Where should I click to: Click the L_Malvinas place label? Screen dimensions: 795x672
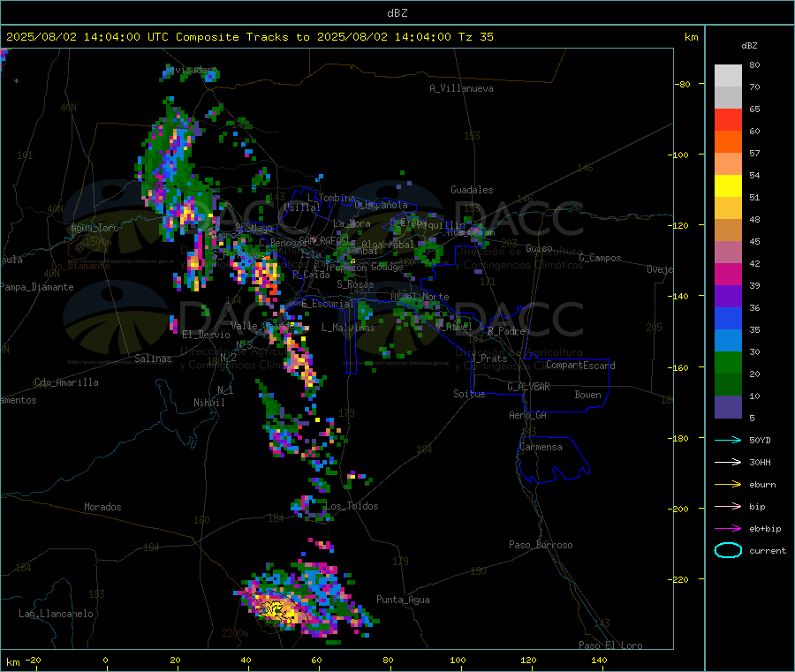pos(348,328)
